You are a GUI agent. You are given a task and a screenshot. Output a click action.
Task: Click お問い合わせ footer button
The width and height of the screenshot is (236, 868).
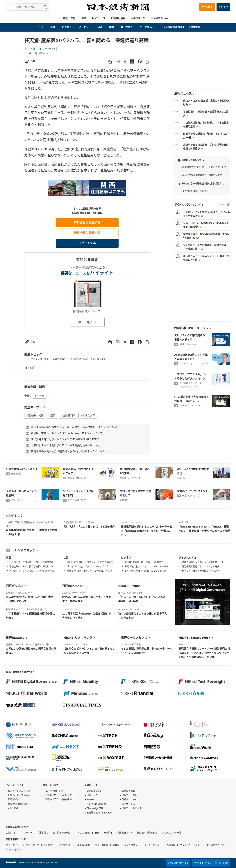pyautogui.click(x=178, y=863)
